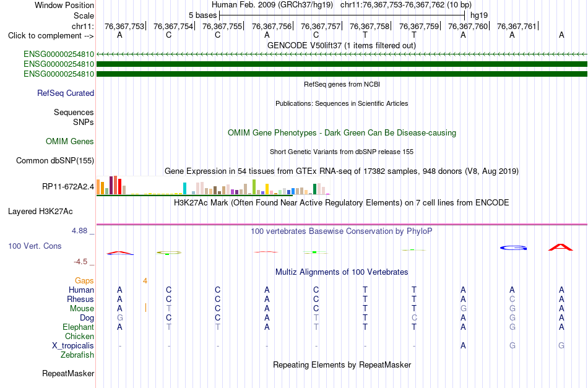Click 'Publications: Sequences in Scientific Articles' title

(342, 103)
